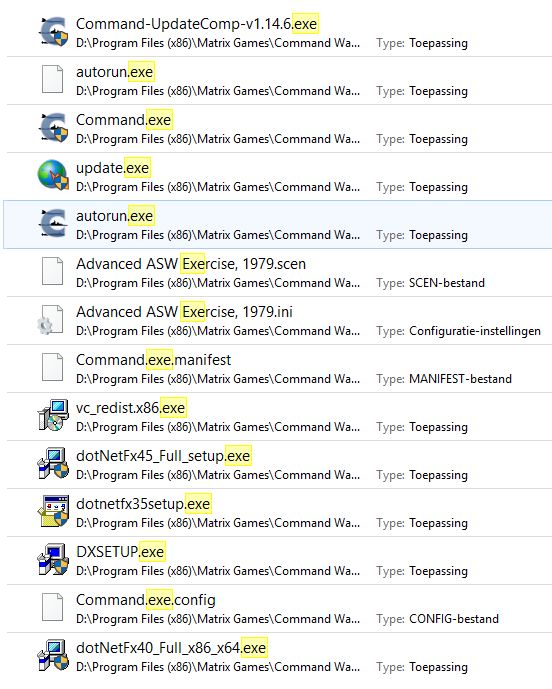Select Advanced ASW Exercise, 1979.scen file name
Viewport: 552px width, 689px height.
coord(191,264)
